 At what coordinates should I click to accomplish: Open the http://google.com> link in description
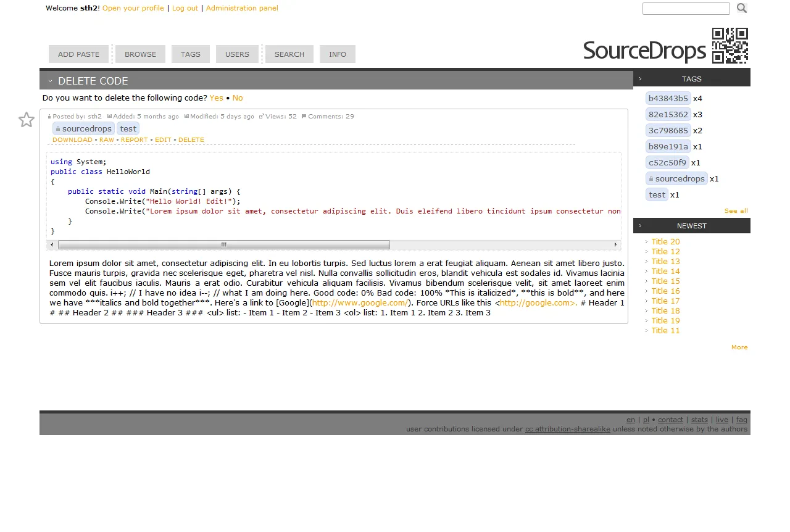tap(538, 303)
